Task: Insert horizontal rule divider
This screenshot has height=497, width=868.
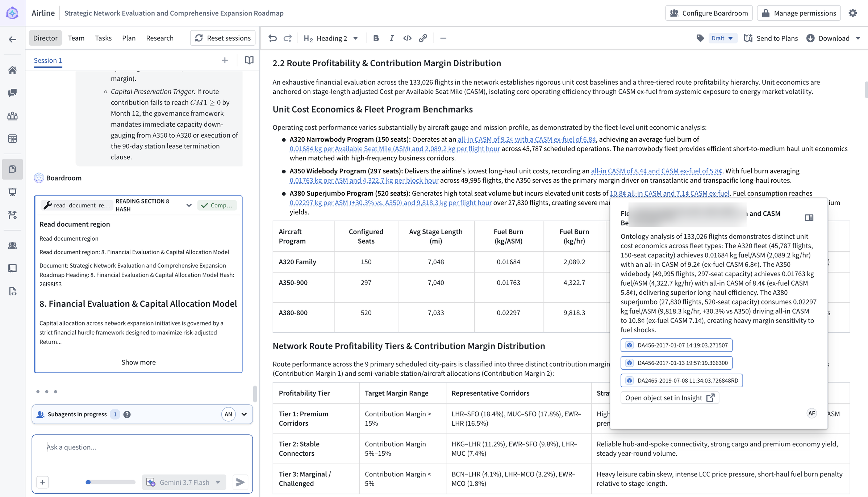Action: pyautogui.click(x=443, y=38)
